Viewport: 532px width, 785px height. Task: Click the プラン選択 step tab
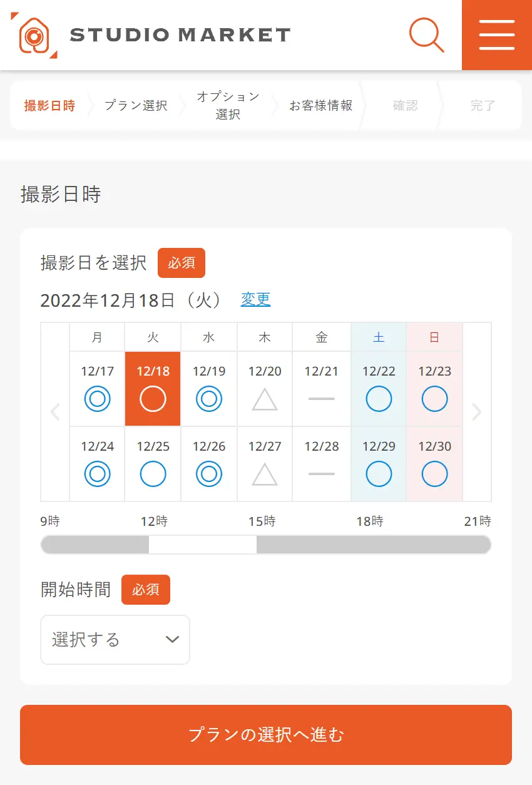coord(136,105)
